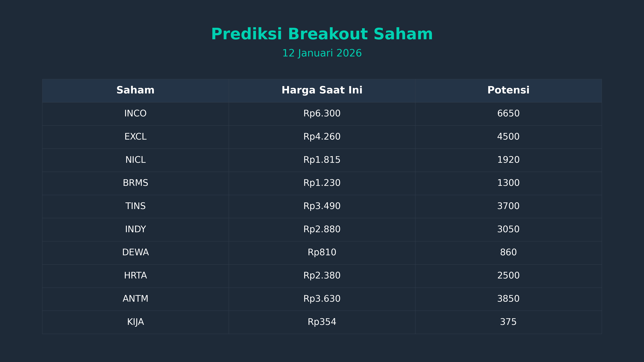Image resolution: width=644 pixels, height=362 pixels.
Task: Select the TINS stock cell
Action: click(135, 206)
